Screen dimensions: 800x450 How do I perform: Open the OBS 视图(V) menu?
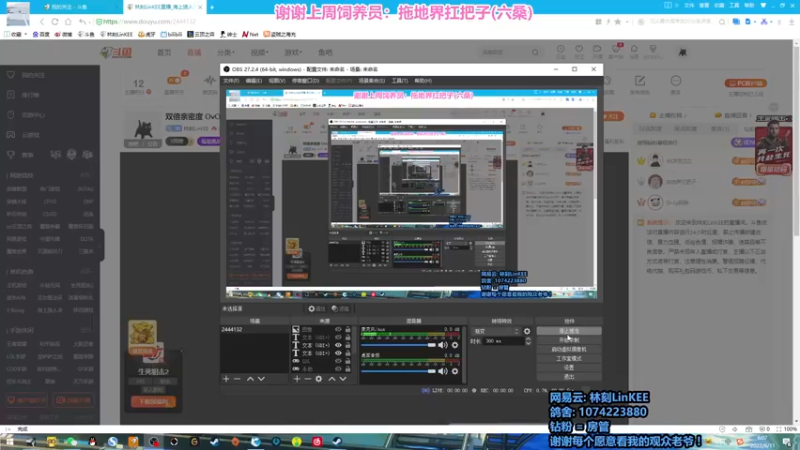[x=277, y=81]
